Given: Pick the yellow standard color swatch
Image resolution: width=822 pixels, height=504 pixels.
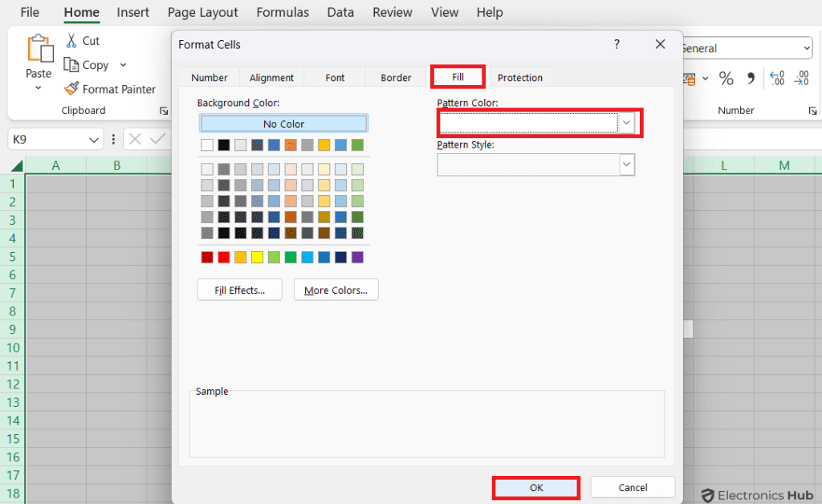Looking at the screenshot, I should pyautogui.click(x=258, y=258).
